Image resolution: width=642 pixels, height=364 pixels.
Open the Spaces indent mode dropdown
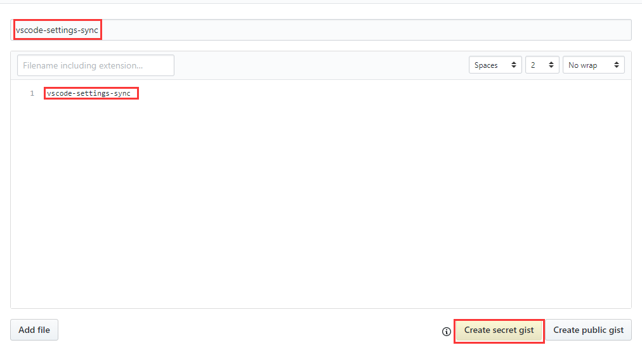pos(495,65)
